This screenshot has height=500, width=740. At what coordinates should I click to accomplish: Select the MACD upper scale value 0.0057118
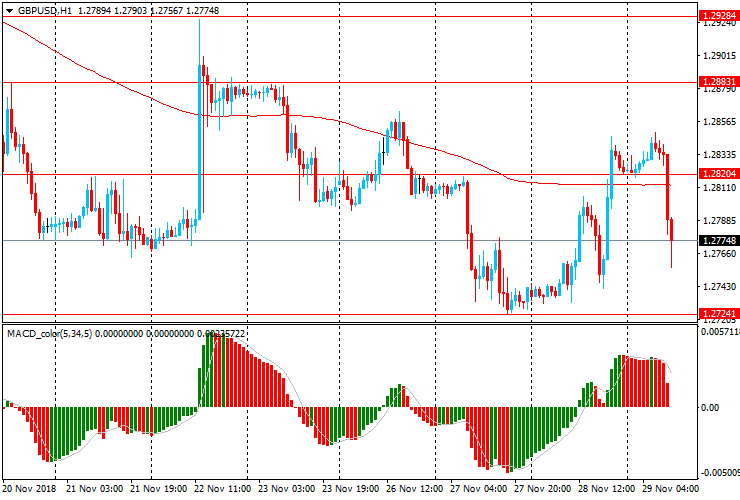[x=720, y=332]
